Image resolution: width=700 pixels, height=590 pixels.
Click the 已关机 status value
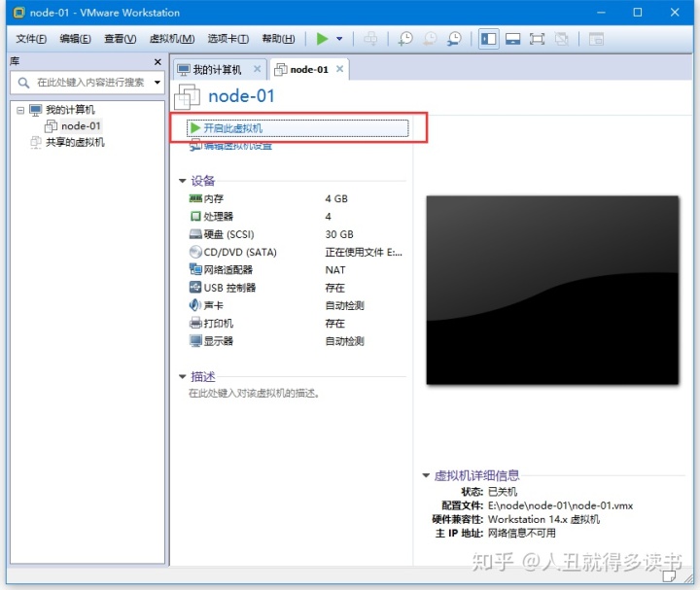[503, 492]
